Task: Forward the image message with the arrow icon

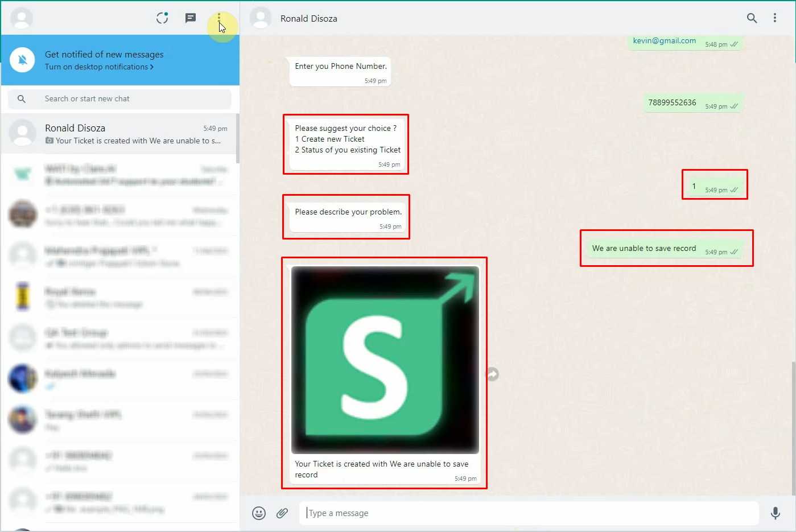Action: click(x=492, y=374)
